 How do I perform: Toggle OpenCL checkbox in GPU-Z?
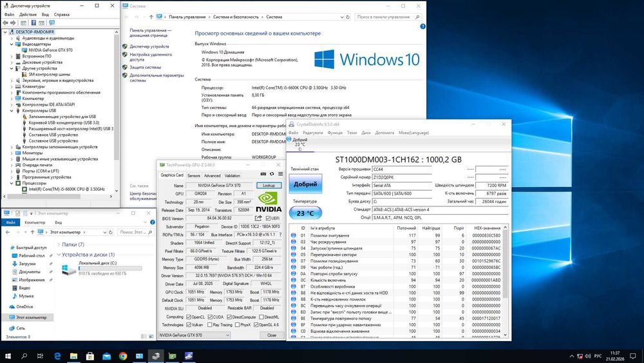(189, 317)
